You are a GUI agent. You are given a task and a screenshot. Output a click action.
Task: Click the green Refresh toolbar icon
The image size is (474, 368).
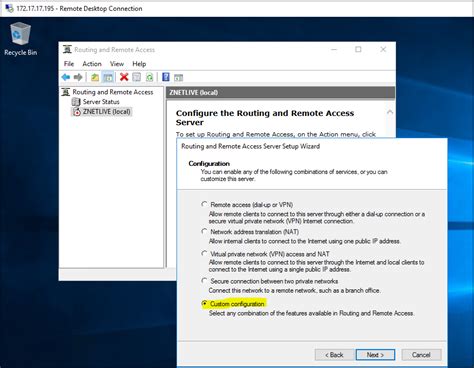[x=149, y=77]
